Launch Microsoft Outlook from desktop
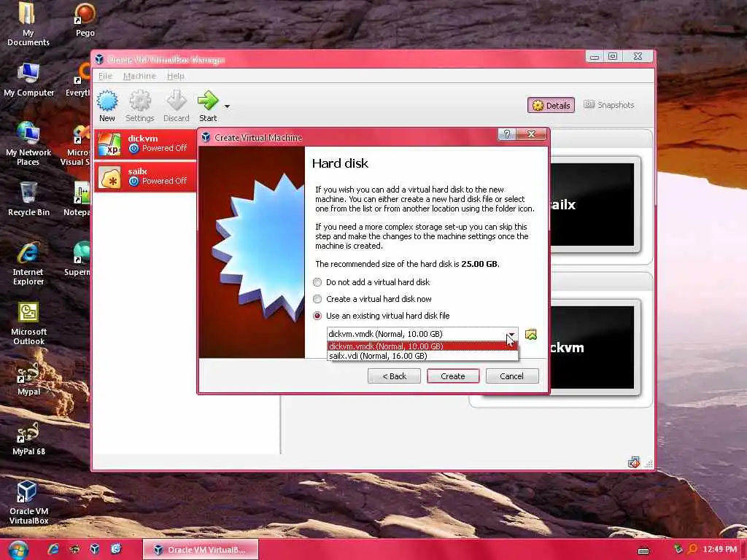 [x=28, y=323]
